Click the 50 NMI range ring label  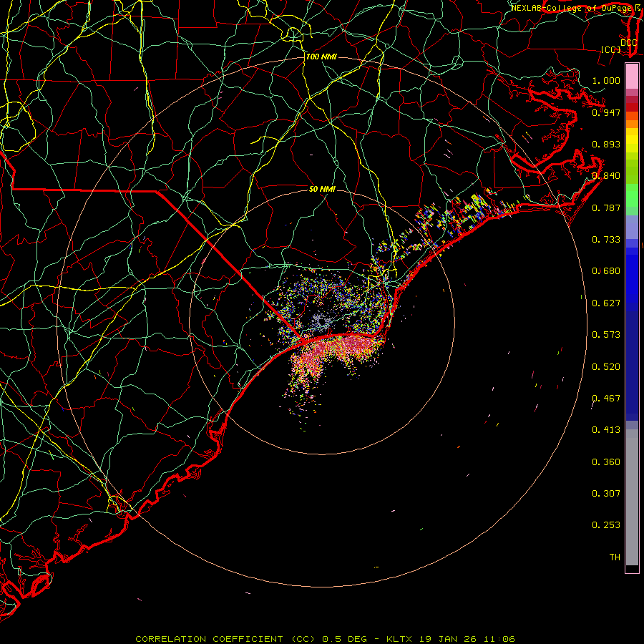click(x=322, y=189)
